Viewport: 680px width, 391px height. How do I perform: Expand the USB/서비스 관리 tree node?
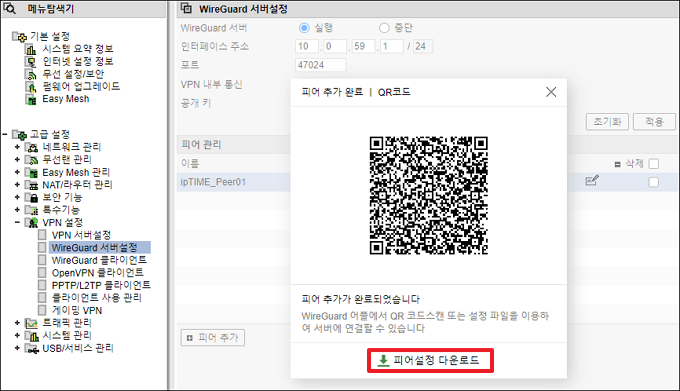click(17, 348)
